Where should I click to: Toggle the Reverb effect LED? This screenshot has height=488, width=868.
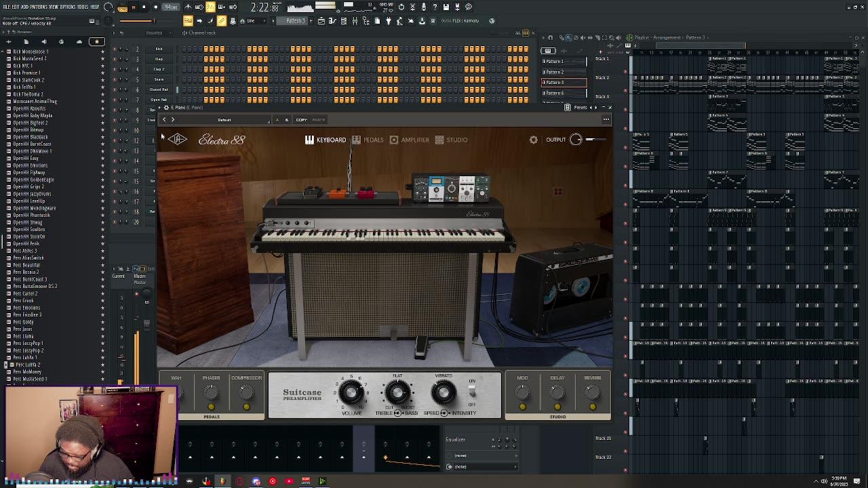593,407
